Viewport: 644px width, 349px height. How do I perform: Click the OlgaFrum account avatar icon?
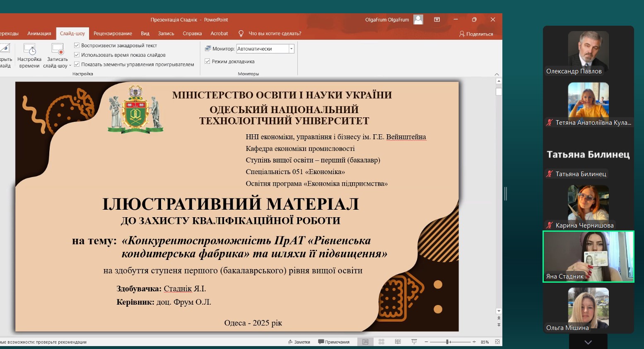coord(418,19)
